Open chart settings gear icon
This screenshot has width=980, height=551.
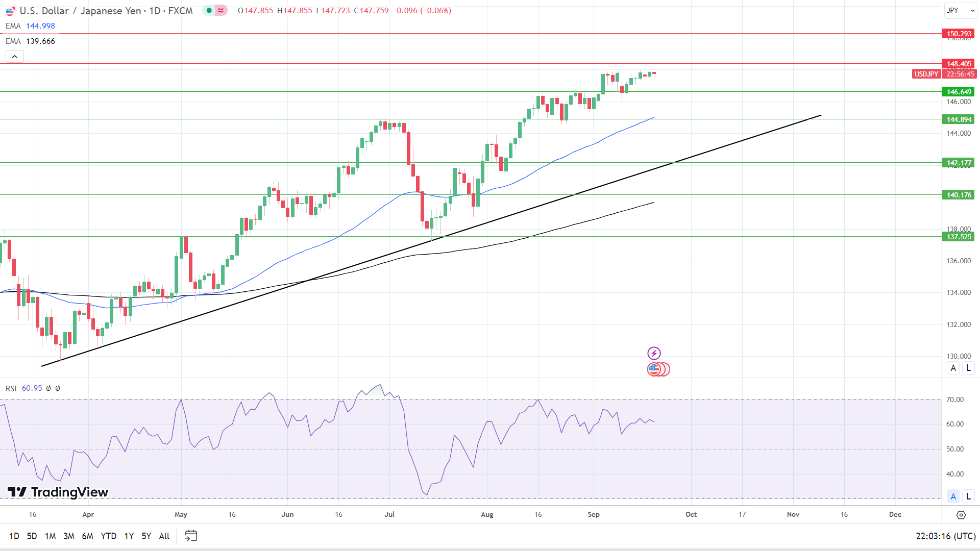point(961,515)
